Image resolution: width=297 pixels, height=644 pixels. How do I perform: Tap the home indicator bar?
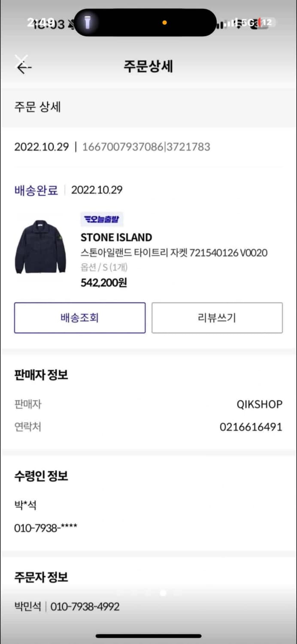pyautogui.click(x=148, y=636)
